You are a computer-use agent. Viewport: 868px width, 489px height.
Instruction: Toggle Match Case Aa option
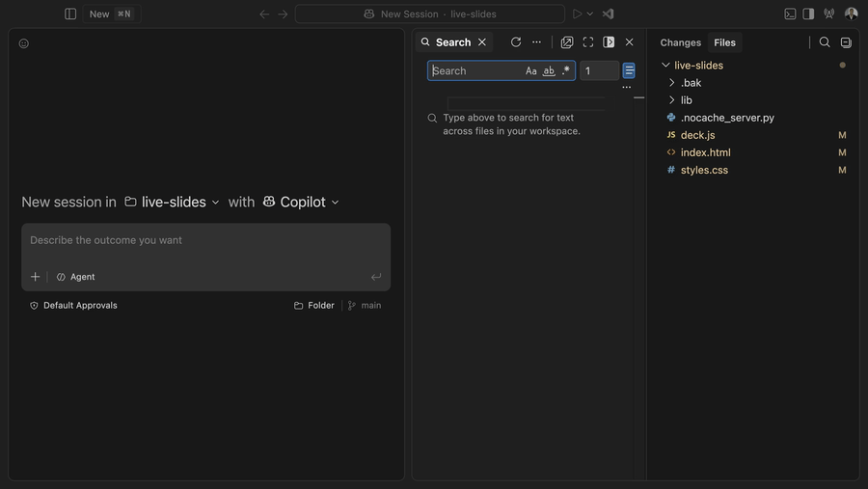[530, 70]
